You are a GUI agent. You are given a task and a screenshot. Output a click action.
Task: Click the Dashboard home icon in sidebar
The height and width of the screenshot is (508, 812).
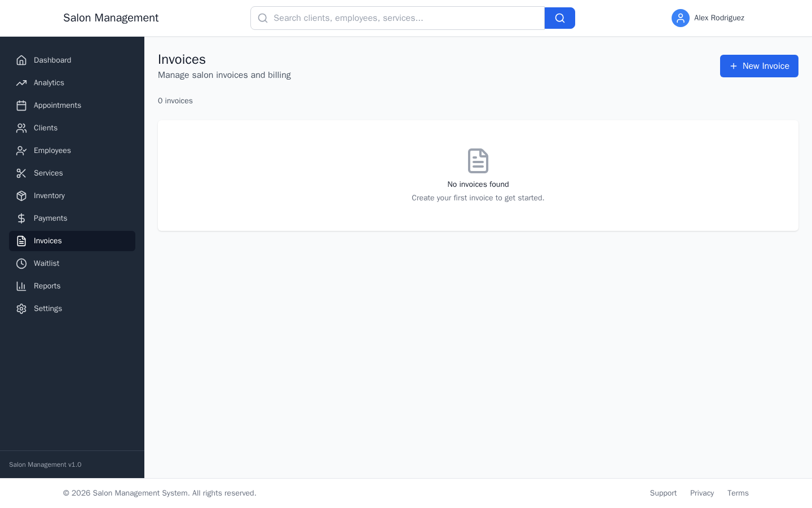21,60
